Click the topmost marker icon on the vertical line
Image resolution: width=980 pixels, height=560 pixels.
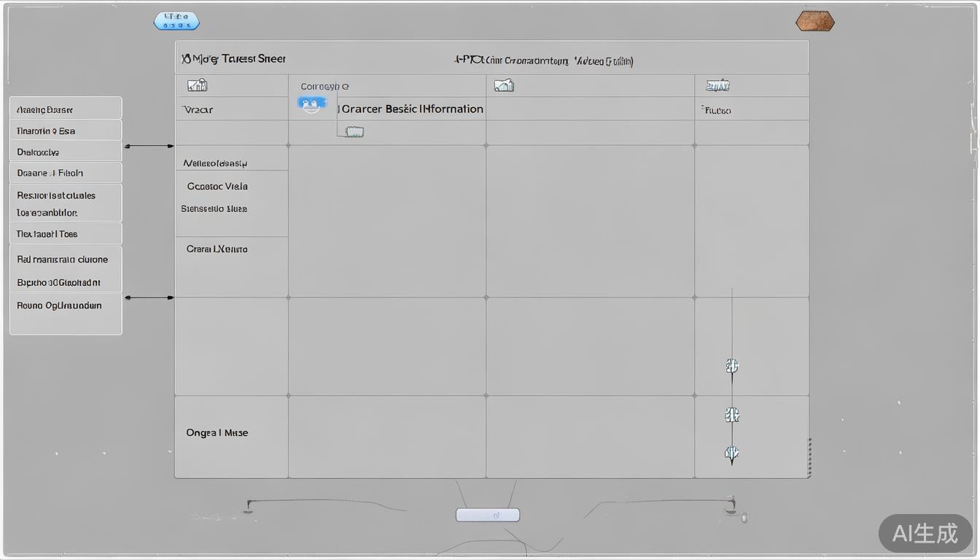[x=732, y=366]
